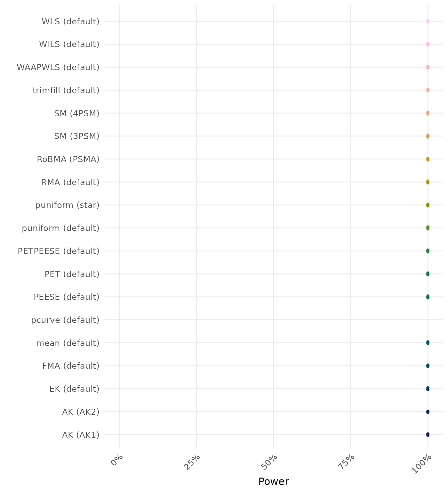Viewport: 448px width, 492px height.
Task: Click the trimfill (default) data dot
Action: click(x=428, y=90)
